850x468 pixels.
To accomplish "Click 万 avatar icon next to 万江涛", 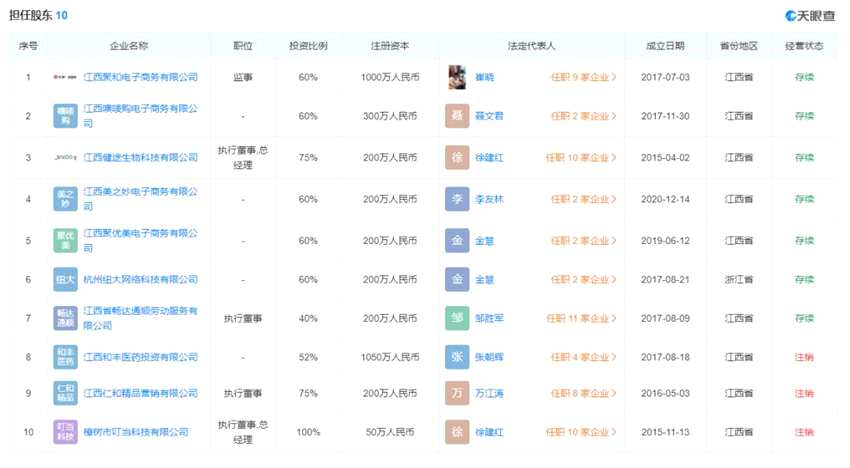I will (x=457, y=393).
